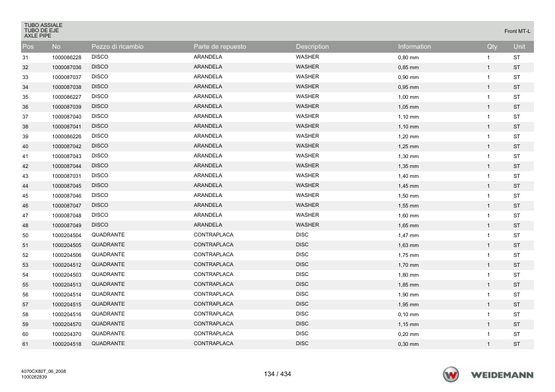Click the Description column header
The height and width of the screenshot is (392, 555).
click(312, 47)
